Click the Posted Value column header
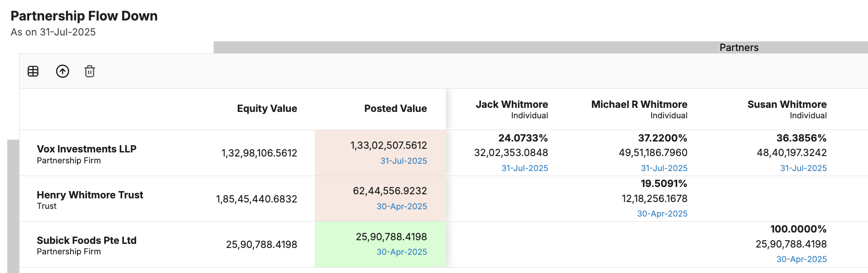Viewport: 868px width, 273px height. pos(395,109)
